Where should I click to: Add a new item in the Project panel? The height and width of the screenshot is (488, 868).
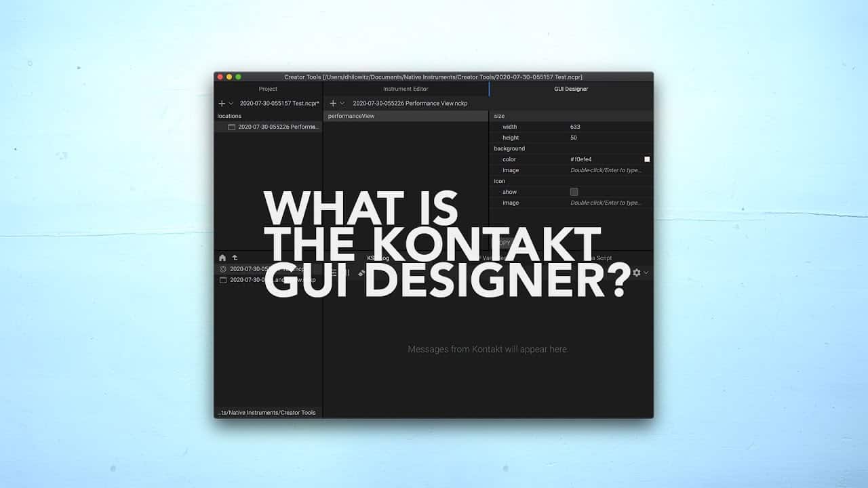(x=222, y=104)
